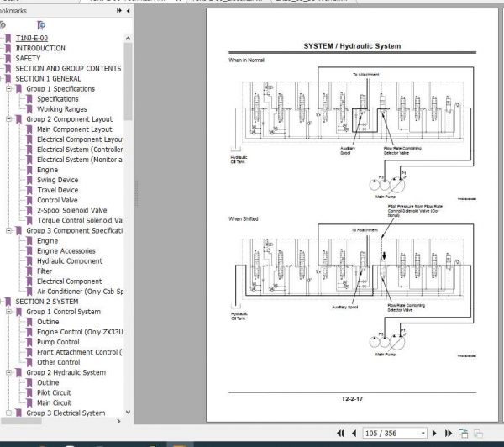Open the Other Control bookmark
Screen dimensions: 504x447
click(x=59, y=362)
